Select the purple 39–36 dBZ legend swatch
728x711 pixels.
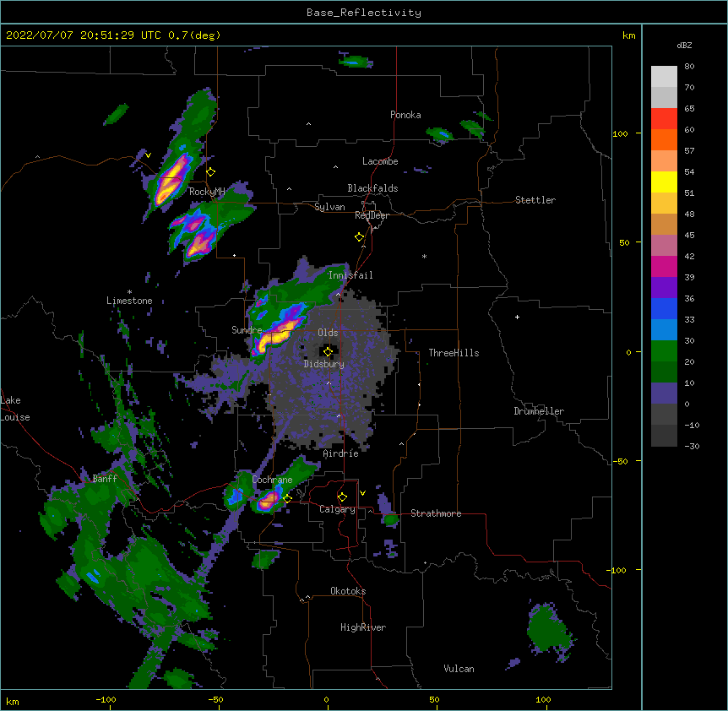click(x=664, y=288)
